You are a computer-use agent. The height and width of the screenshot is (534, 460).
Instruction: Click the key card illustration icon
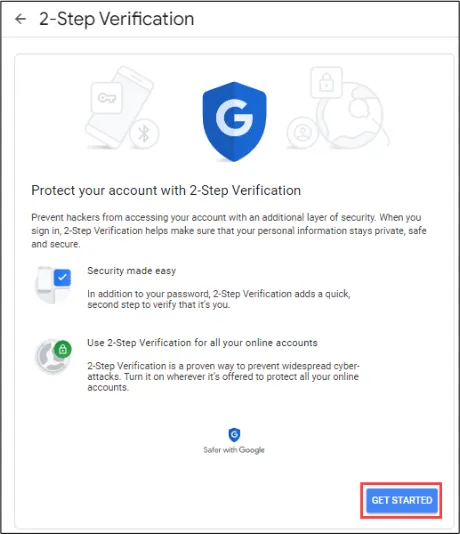tap(107, 98)
